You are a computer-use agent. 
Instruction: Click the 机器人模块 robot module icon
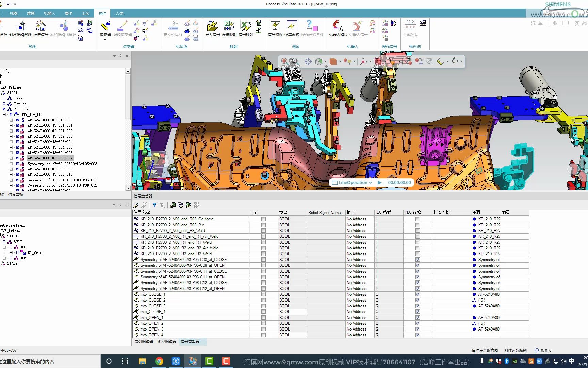[338, 26]
